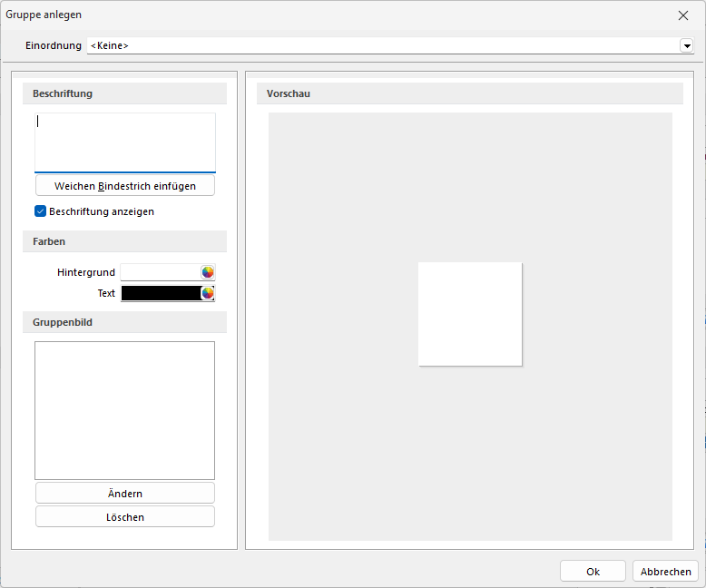
Task: Close the Gruppe anlegen dialog window
Action: tap(683, 15)
